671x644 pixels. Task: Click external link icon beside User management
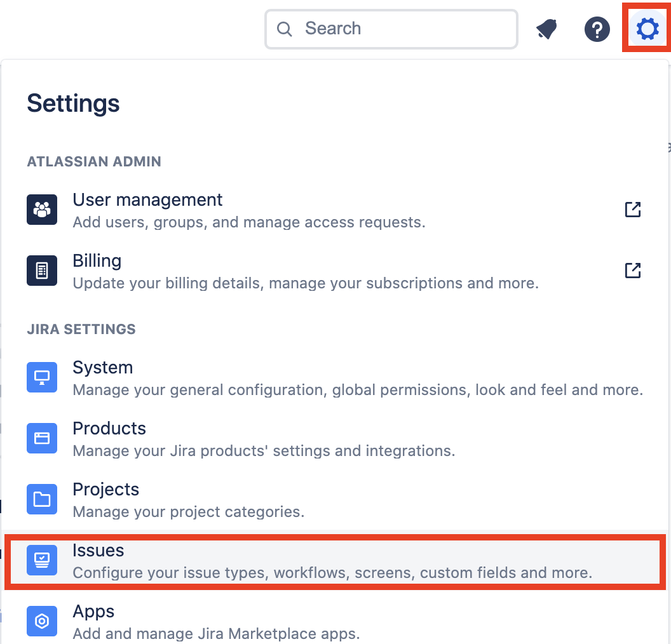[632, 210]
